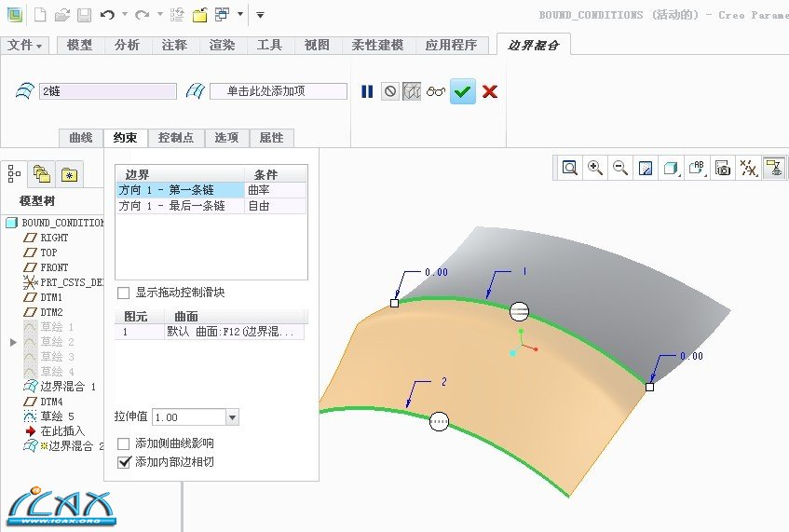Select 边界混合 1 in model tree
This screenshot has height=532, width=789.
[60, 387]
